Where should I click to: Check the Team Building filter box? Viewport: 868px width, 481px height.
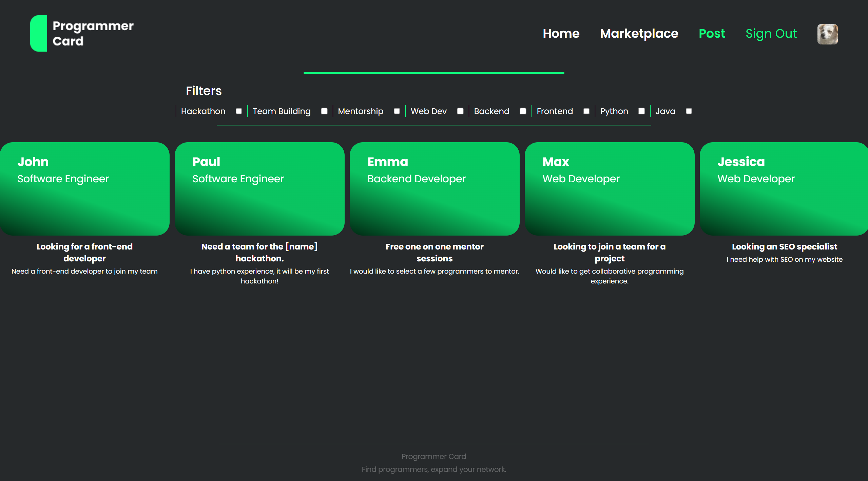324,111
